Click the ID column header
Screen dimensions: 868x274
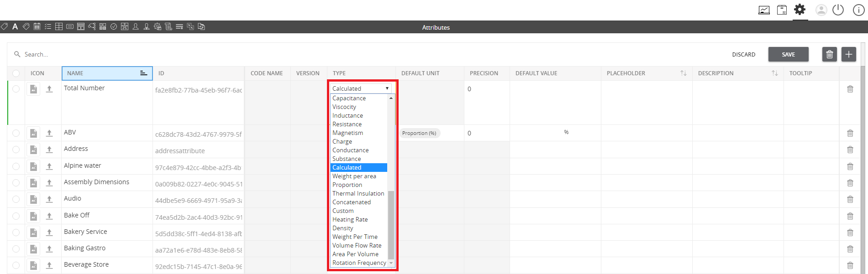pos(198,73)
